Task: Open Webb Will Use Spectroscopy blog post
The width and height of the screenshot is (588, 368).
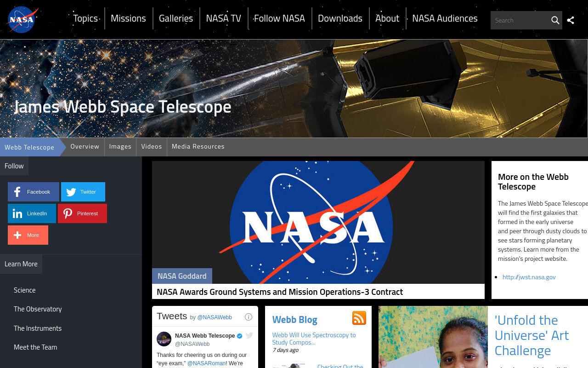Action: (x=314, y=339)
